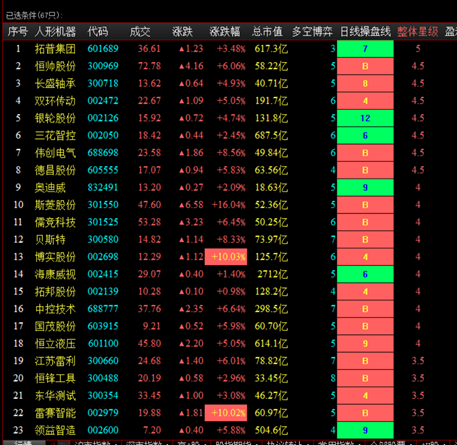Click stock code 603915

pyautogui.click(x=103, y=326)
